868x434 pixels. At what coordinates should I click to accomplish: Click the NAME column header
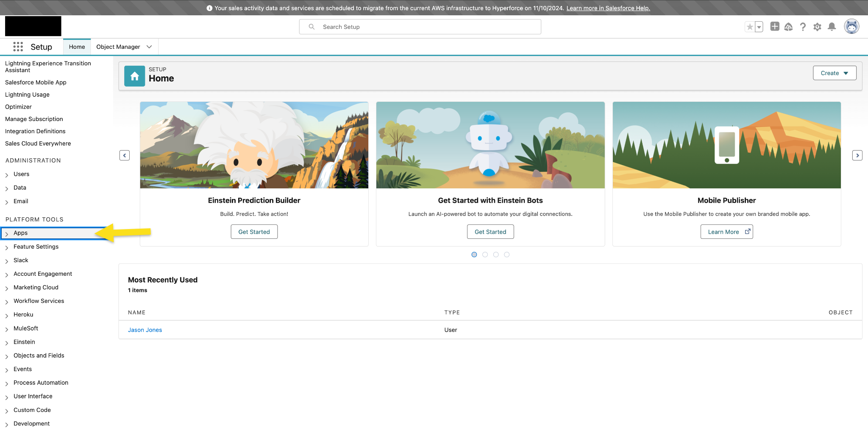(136, 313)
